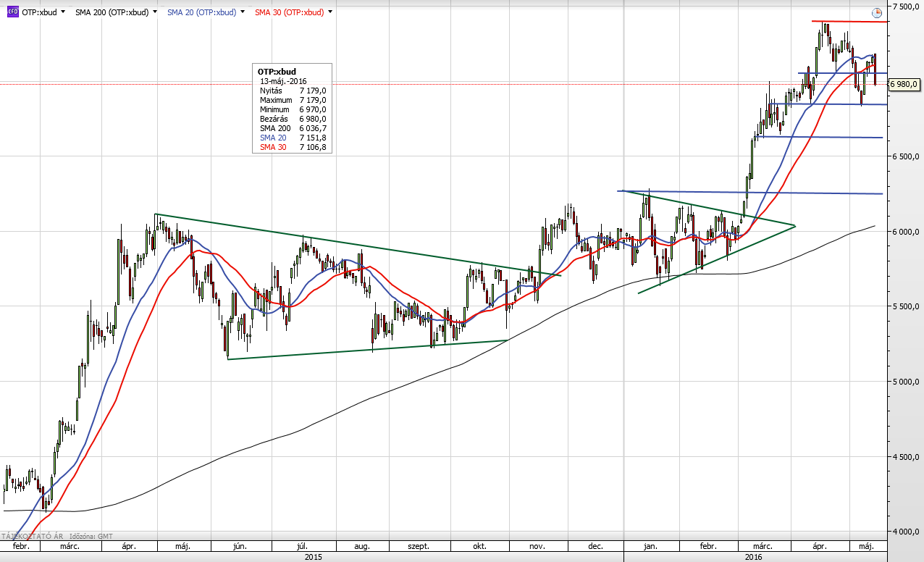This screenshot has width=924, height=562.
Task: Click the okt. month label on time axis
Action: (x=478, y=547)
